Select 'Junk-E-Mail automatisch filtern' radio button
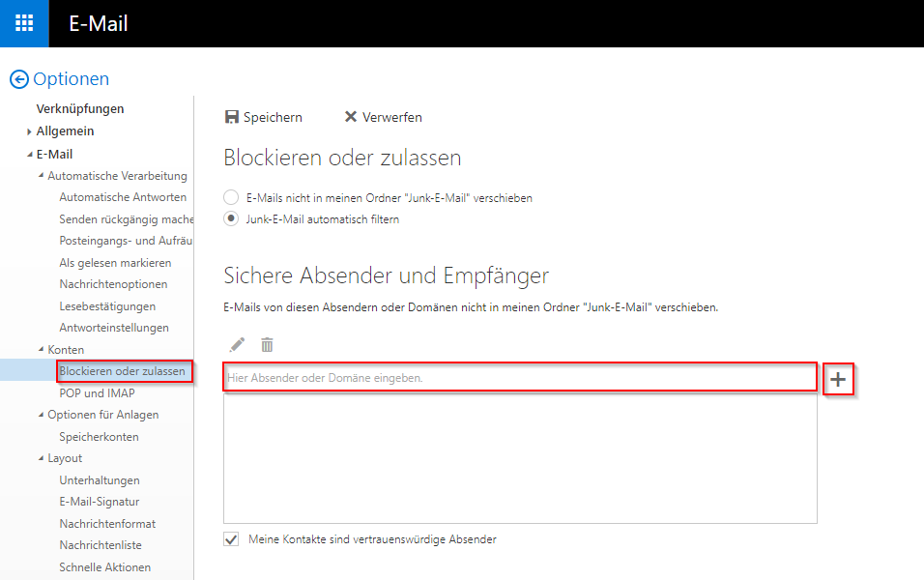This screenshot has width=924, height=580. (231, 219)
